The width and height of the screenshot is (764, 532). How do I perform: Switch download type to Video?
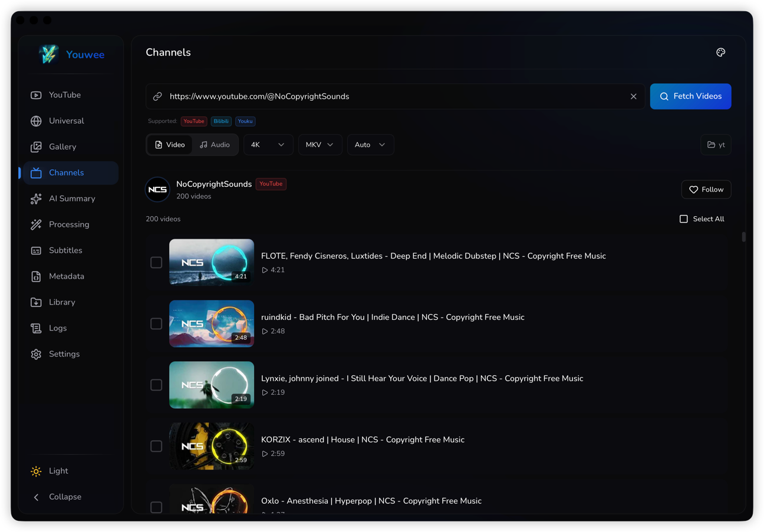[x=170, y=145]
